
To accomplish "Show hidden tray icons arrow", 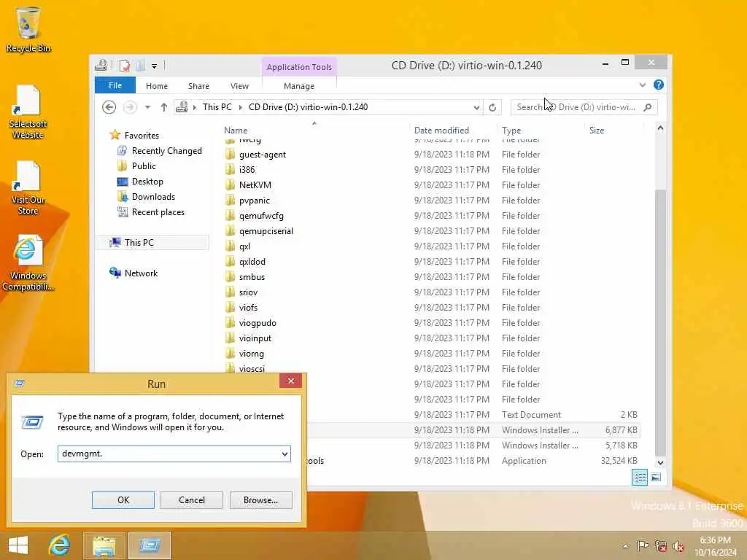I will coord(625,546).
